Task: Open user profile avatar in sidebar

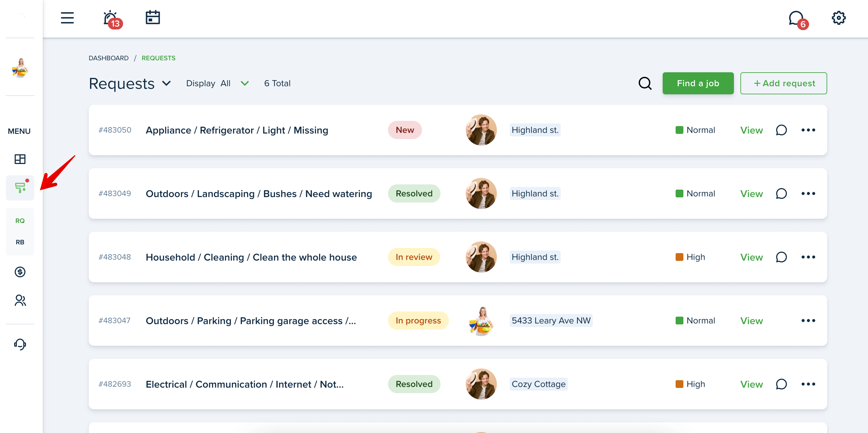Action: click(x=20, y=68)
